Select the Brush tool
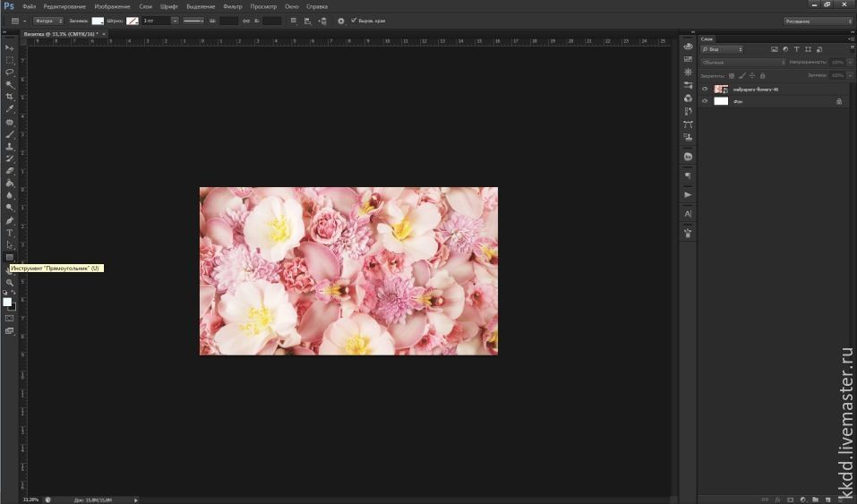Viewport: 857px width, 504px height. pyautogui.click(x=10, y=134)
